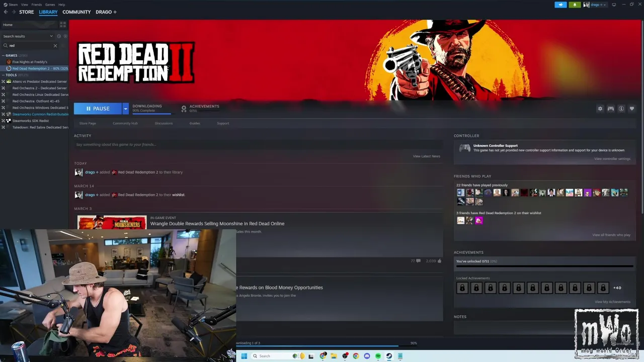
Task: Click the ready-to-play filter icon
Action: pyautogui.click(x=65, y=36)
